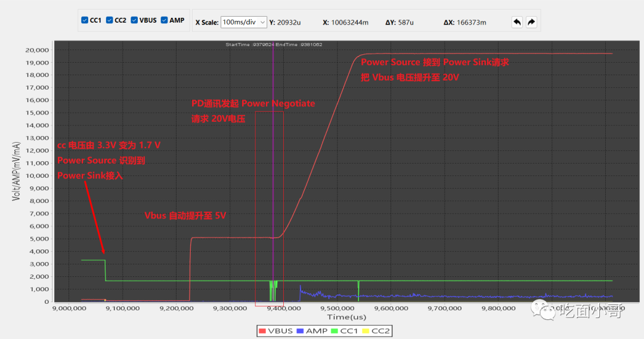
Task: Toggle the AMP channel checkbox
Action: coord(165,20)
